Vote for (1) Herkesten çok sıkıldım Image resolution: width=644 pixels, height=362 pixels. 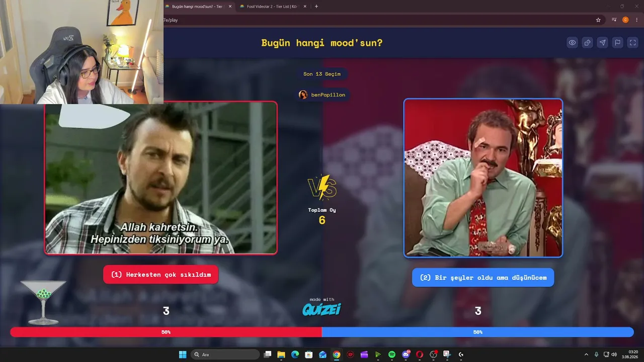tap(160, 275)
